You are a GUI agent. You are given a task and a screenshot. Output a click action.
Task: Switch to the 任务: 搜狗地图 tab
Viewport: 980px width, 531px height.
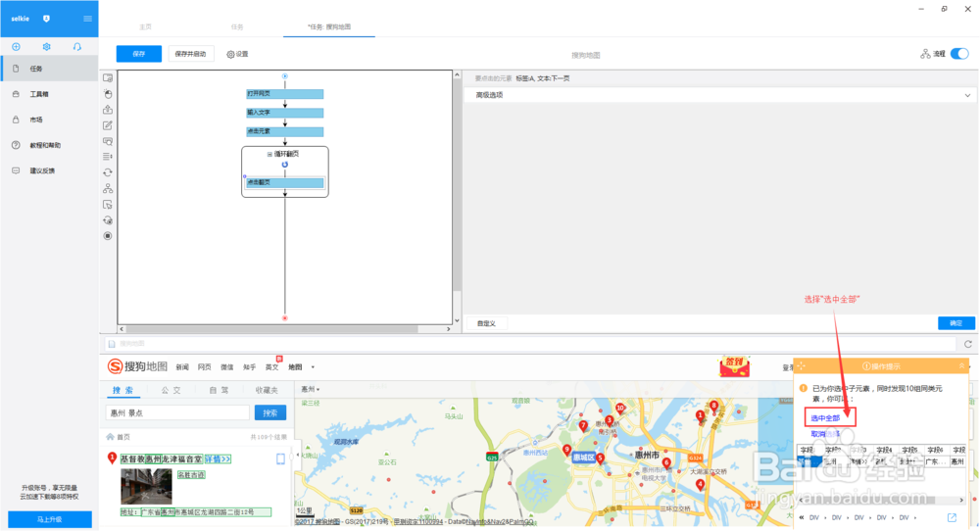[x=329, y=26]
